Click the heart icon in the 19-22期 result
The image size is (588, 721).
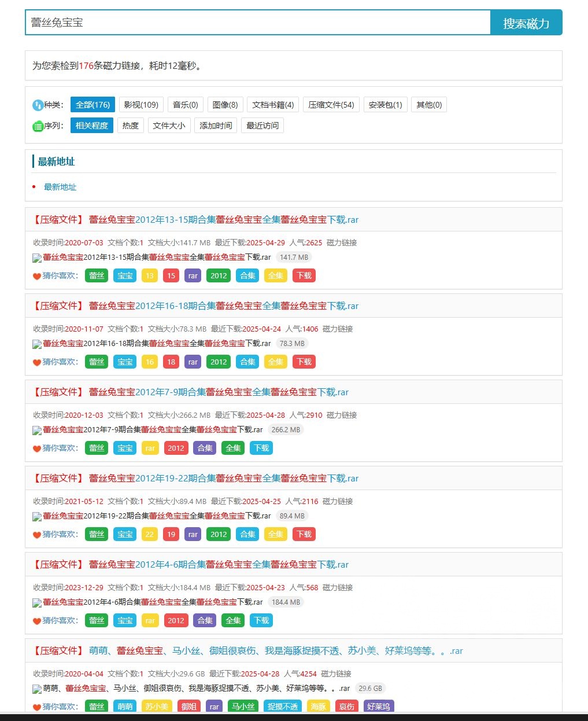[x=37, y=535]
